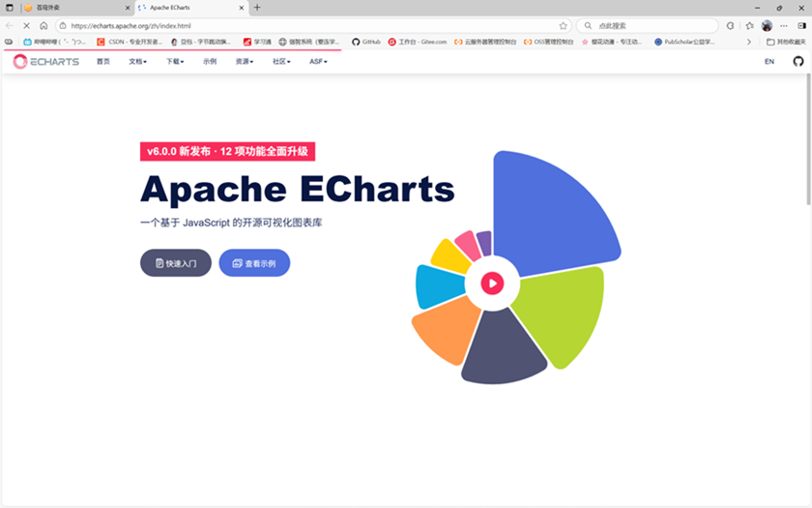Click the browser search box

648,25
